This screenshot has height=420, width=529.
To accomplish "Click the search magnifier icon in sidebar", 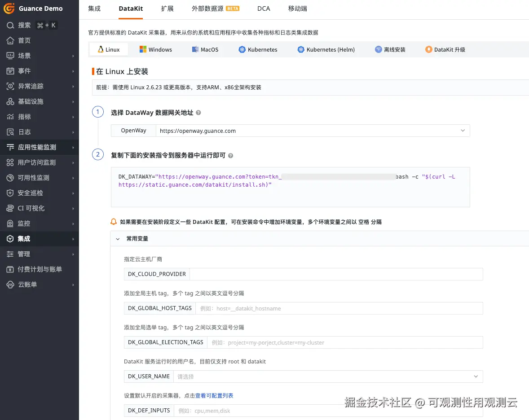I will [x=10, y=25].
